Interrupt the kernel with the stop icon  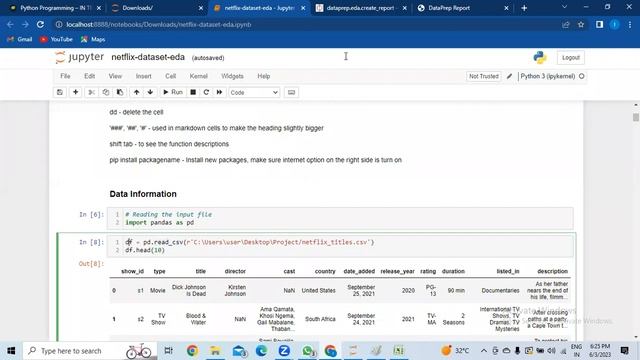click(193, 92)
